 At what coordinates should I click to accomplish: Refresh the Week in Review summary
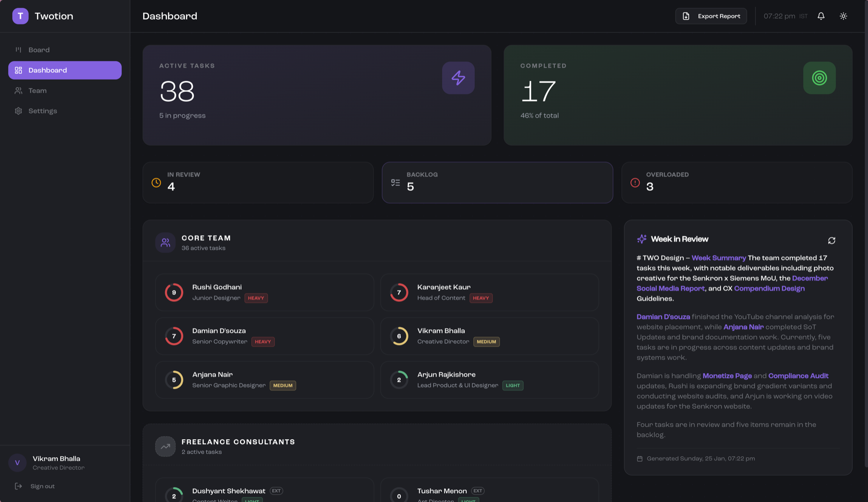(832, 240)
